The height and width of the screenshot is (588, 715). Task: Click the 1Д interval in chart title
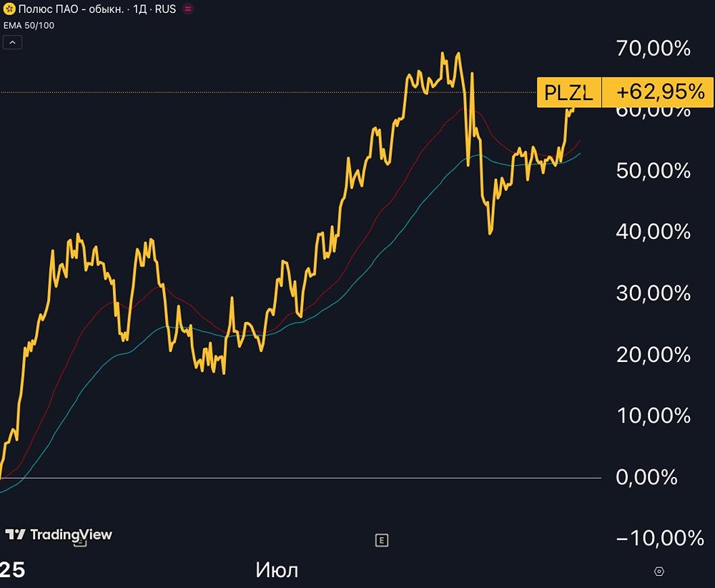pos(140,9)
